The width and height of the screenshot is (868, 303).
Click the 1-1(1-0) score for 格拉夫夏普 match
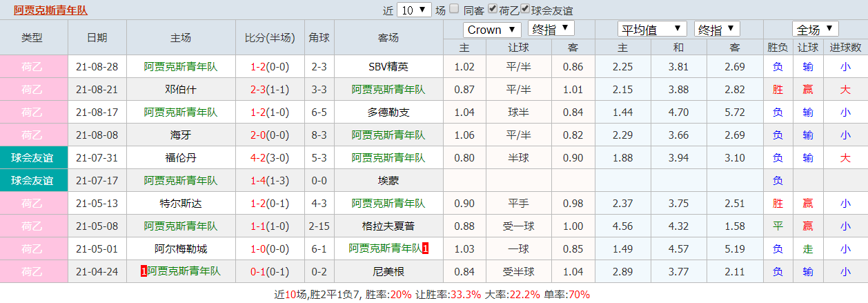(270, 226)
